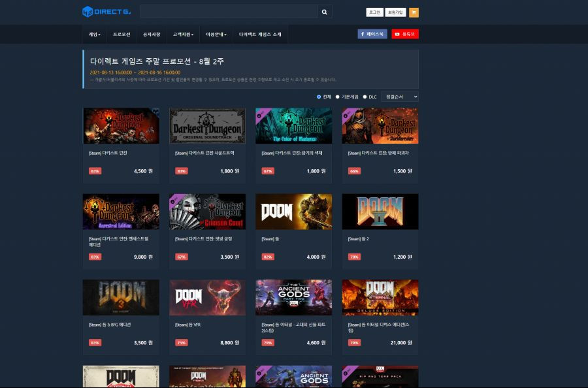Click 다키스트 던전 사운드트랙 title link

(x=204, y=153)
